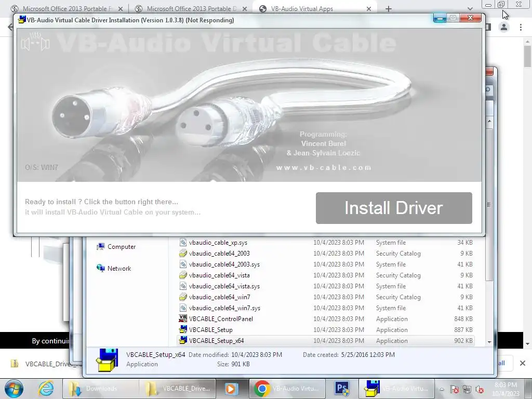Click the vbaudio_cable64_vista catalog icon
The width and height of the screenshot is (532, 399).
tap(183, 275)
